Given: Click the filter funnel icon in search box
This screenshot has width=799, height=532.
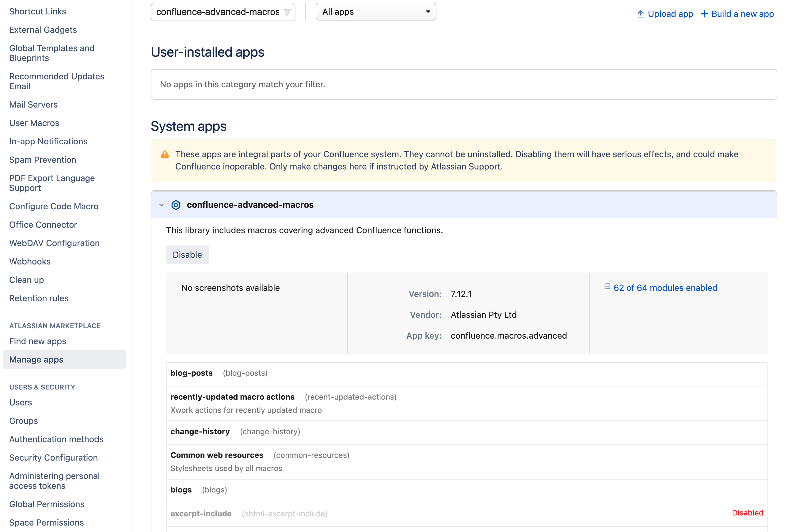Looking at the screenshot, I should point(287,12).
